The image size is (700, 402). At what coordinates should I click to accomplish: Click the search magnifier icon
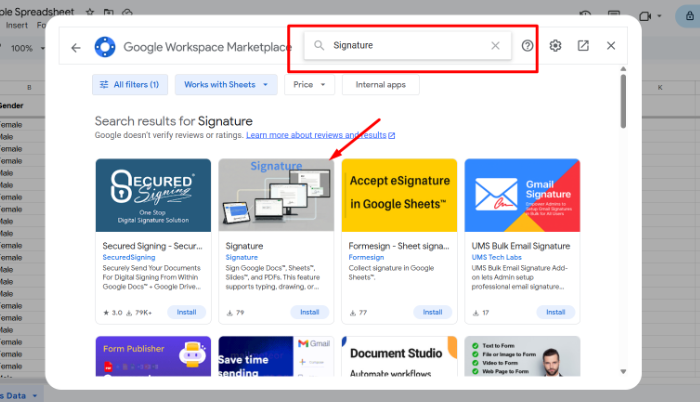319,46
